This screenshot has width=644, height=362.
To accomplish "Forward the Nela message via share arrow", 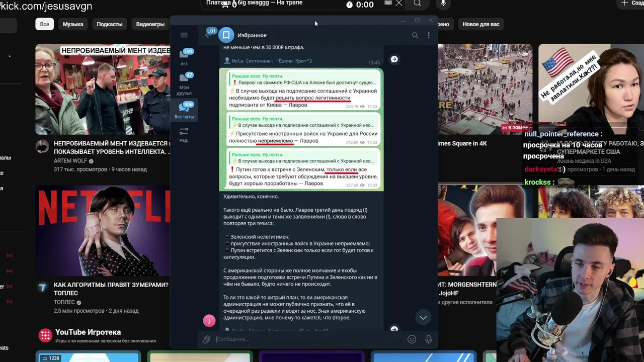I will click(394, 59).
